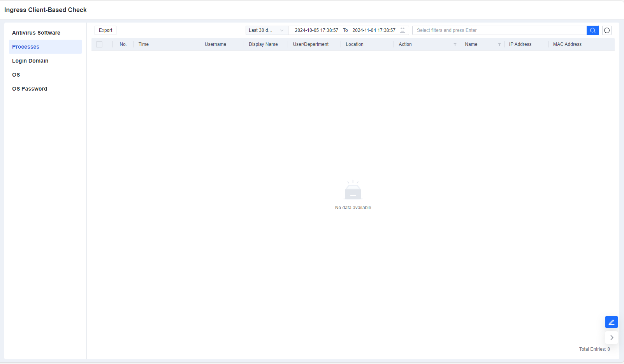Click the blue search magnifier icon
The width and height of the screenshot is (624, 364).
coord(592,30)
